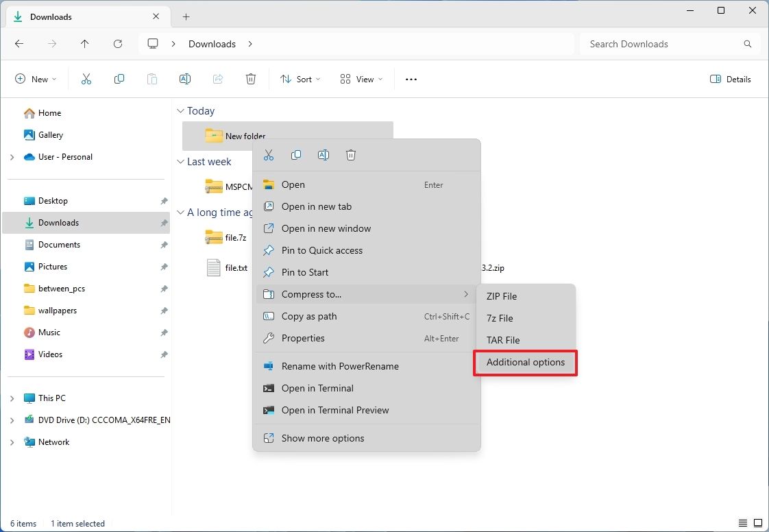Click the search magnifier icon
Screen dimensions: 769x532
click(747, 43)
